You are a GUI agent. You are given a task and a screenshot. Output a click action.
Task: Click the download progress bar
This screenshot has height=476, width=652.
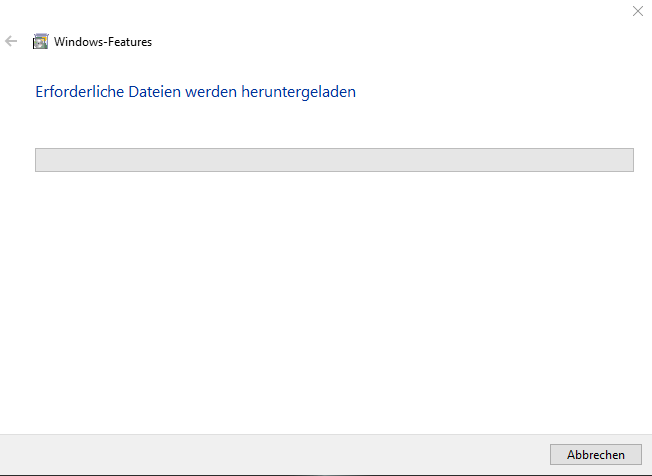click(334, 160)
